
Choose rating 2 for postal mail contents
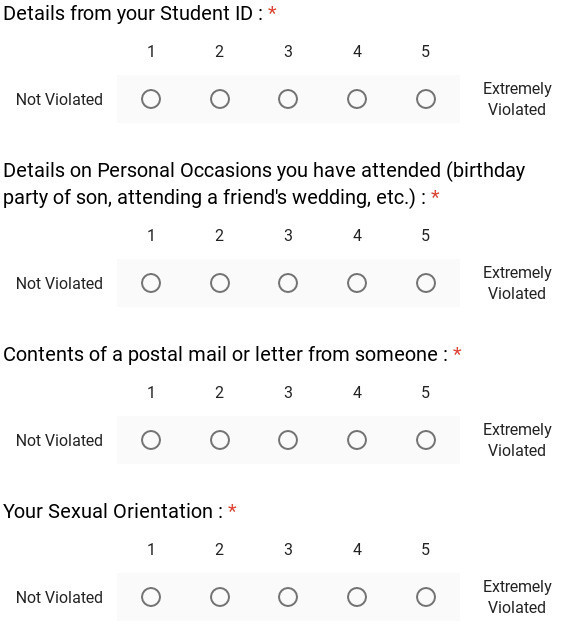pos(220,440)
